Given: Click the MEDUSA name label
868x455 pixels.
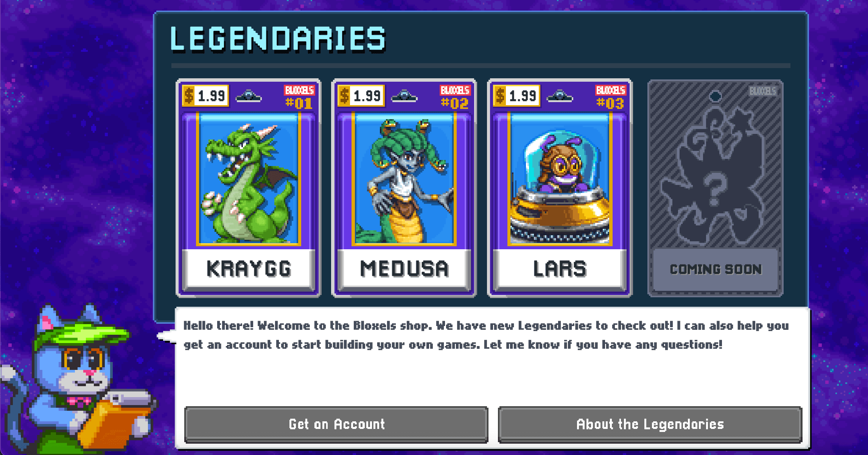Looking at the screenshot, I should pyautogui.click(x=404, y=269).
